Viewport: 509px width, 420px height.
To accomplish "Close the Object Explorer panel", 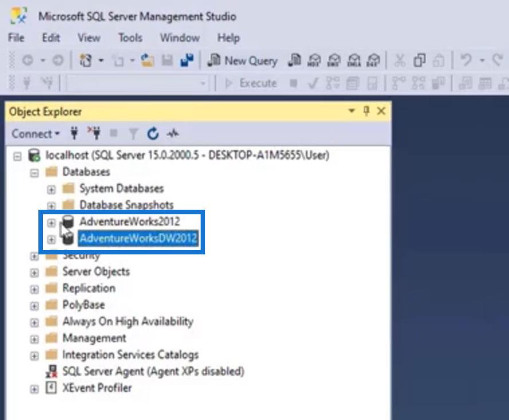I will tap(381, 111).
